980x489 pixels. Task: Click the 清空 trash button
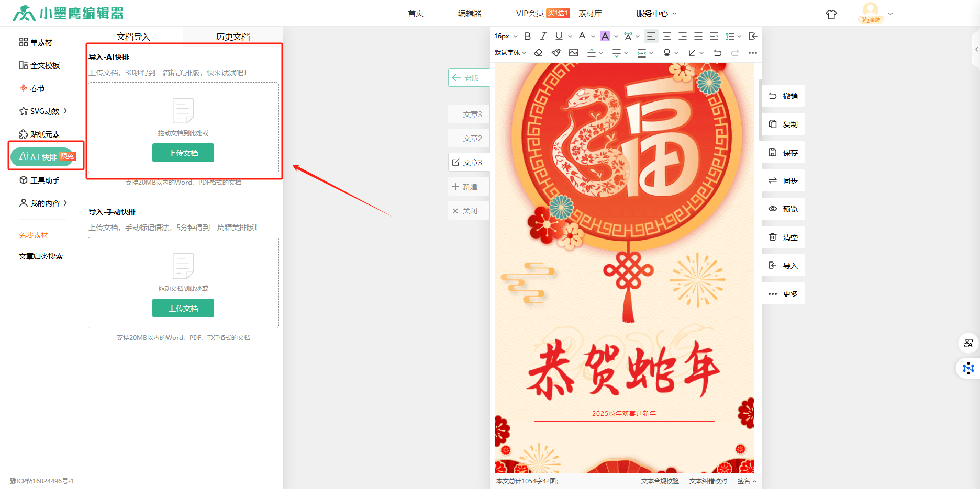pos(783,237)
